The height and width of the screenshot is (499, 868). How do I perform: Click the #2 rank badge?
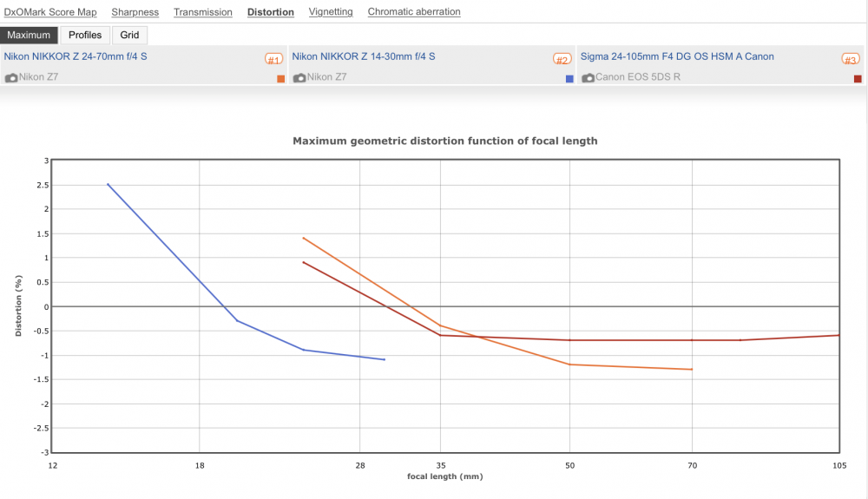point(562,59)
